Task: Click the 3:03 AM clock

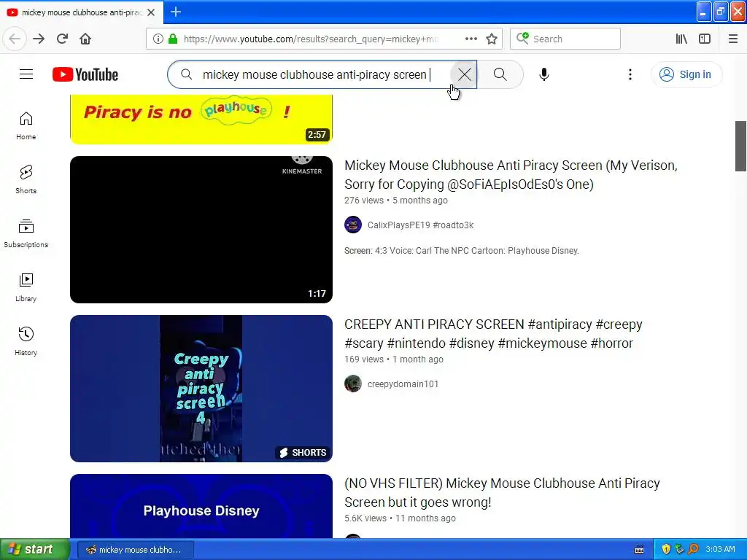Action: pyautogui.click(x=720, y=550)
